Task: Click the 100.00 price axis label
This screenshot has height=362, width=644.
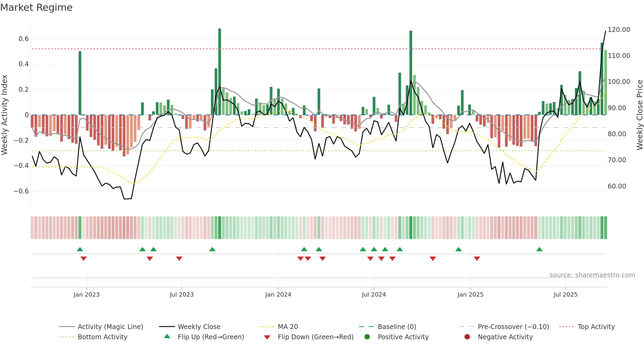Action: click(x=619, y=82)
